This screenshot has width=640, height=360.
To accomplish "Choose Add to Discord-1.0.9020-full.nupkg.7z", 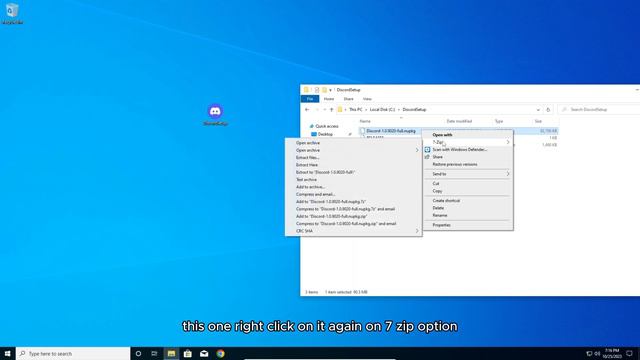I will (x=353, y=202).
